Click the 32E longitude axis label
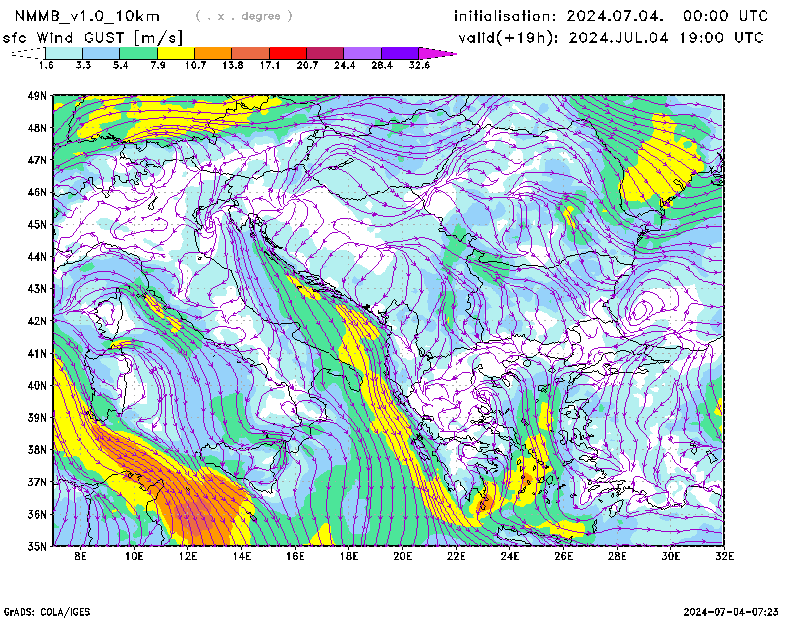Viewport: 800px width, 618px height. 724,558
